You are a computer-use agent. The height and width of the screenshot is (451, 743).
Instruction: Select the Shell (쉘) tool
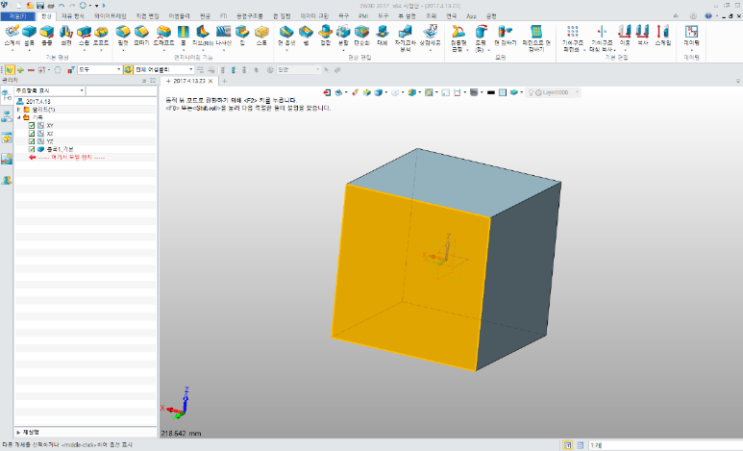coord(306,36)
